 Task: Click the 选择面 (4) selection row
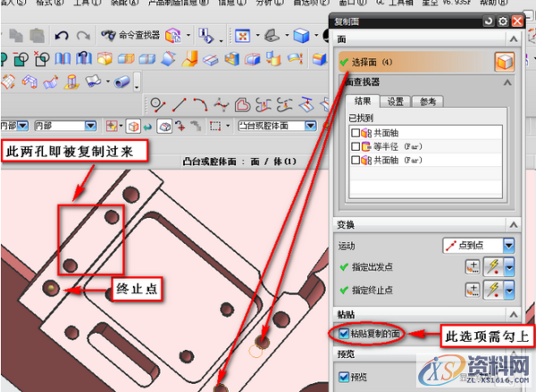[x=427, y=62]
